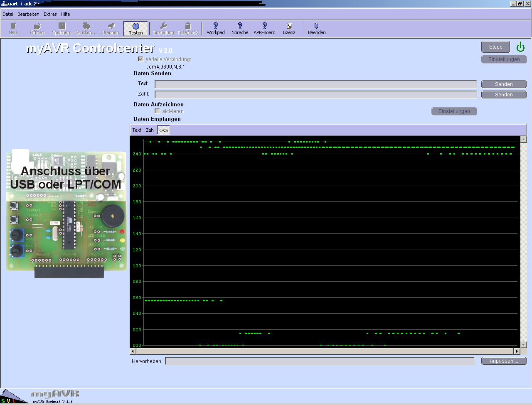Screen dimensions: 532x405
Task: Click the 060 axis label
Action: 137,298
